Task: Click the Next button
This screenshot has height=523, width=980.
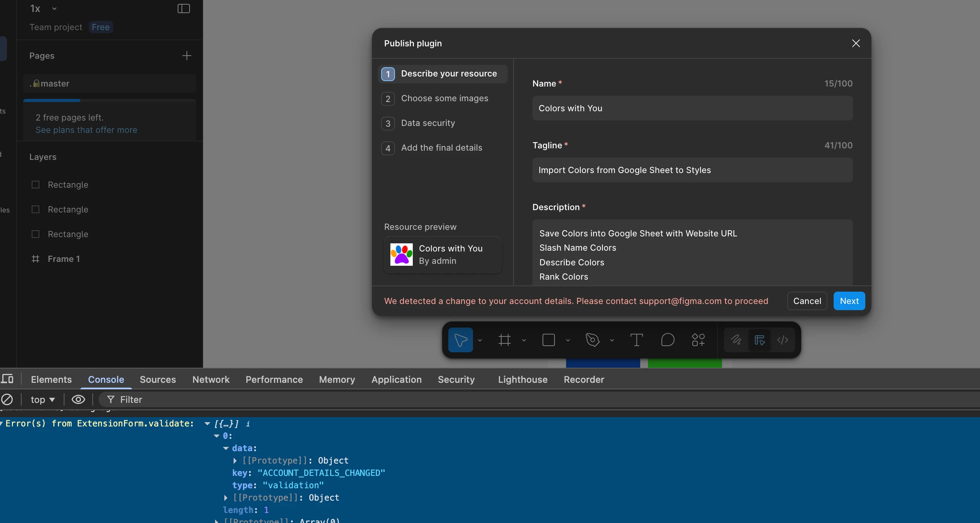Action: click(849, 301)
